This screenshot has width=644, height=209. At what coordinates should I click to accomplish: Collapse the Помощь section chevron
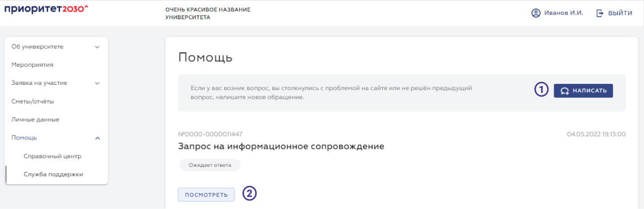[97, 138]
